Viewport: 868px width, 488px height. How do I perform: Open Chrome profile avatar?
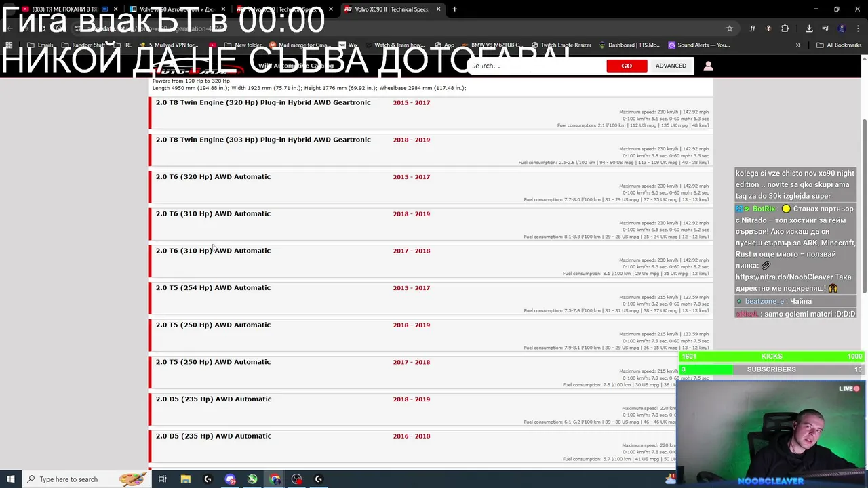pyautogui.click(x=842, y=28)
